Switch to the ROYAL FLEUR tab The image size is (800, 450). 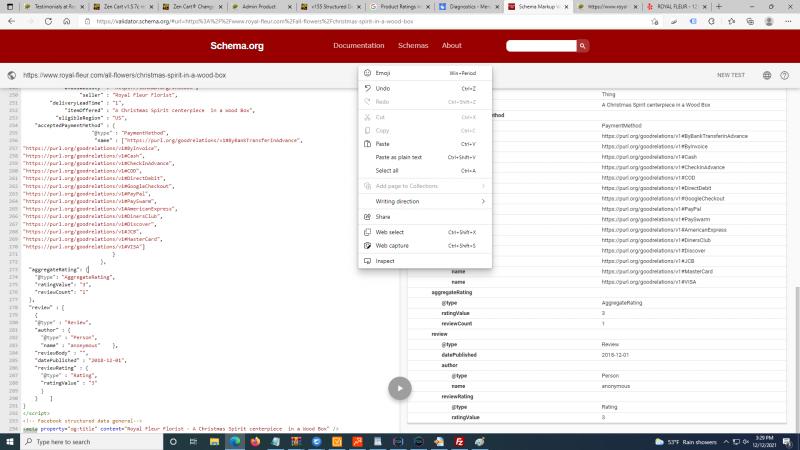pyautogui.click(x=677, y=7)
